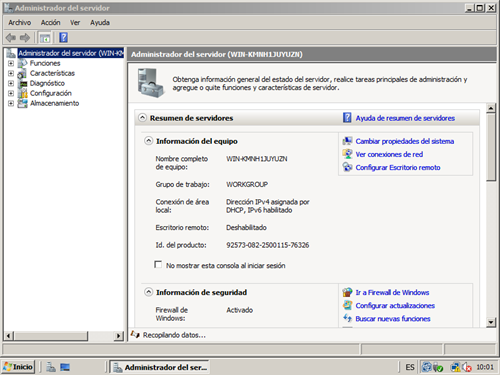Click the icon beside Ver conexiones de red

(x=347, y=154)
